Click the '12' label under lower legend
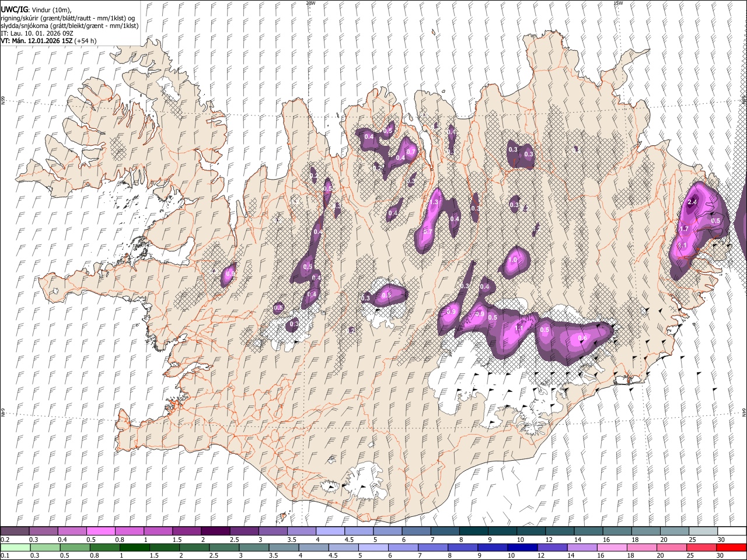747x560 pixels. point(542,555)
